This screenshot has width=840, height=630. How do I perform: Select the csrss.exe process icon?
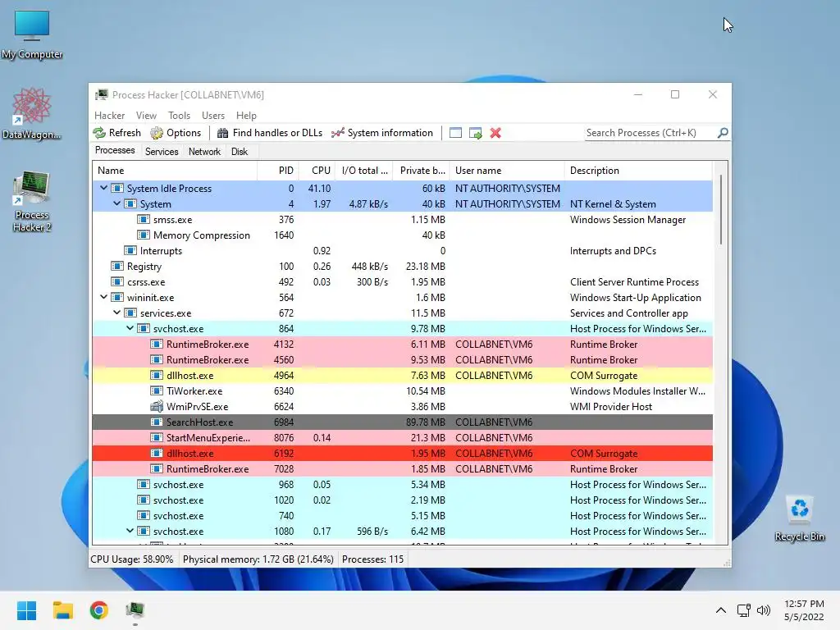pos(116,281)
